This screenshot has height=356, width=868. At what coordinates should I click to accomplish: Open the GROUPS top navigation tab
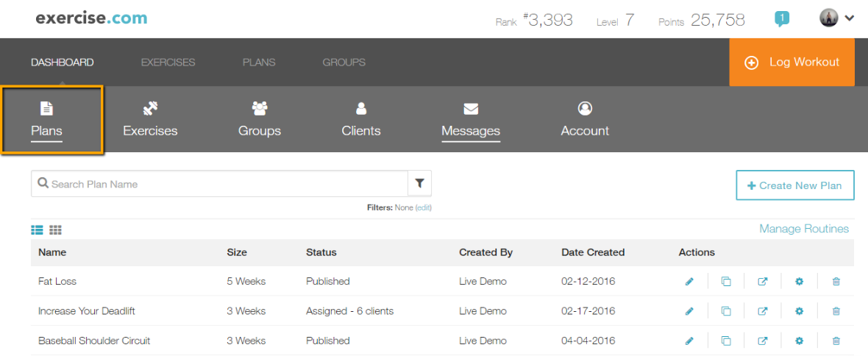344,63
